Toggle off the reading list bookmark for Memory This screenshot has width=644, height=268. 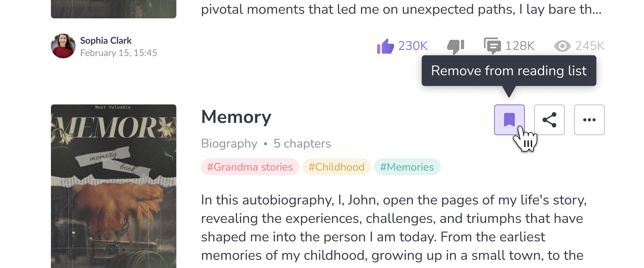(x=509, y=120)
